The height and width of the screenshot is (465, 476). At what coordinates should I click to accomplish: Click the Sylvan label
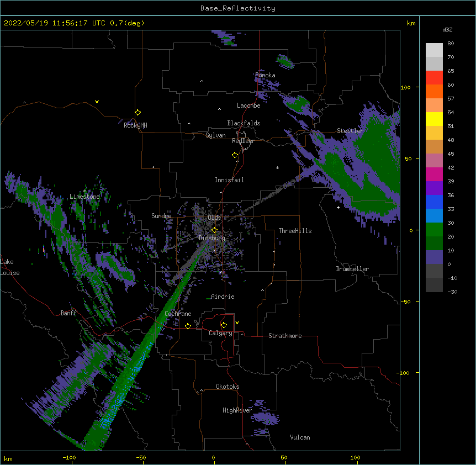[x=215, y=135]
